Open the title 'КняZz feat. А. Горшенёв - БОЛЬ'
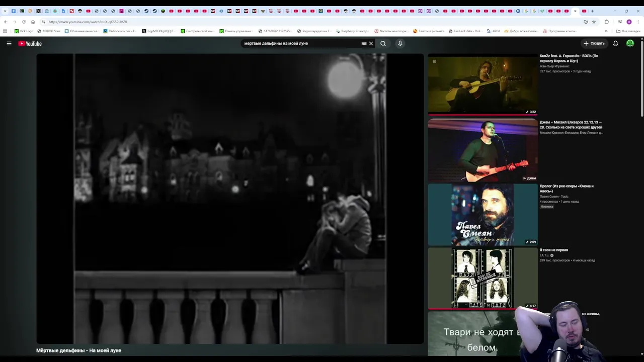 tap(569, 58)
